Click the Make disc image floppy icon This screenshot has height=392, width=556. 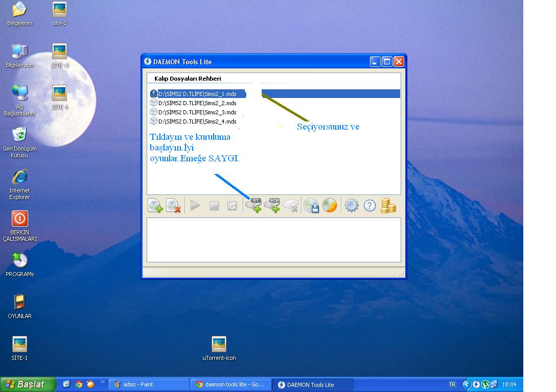click(x=311, y=205)
